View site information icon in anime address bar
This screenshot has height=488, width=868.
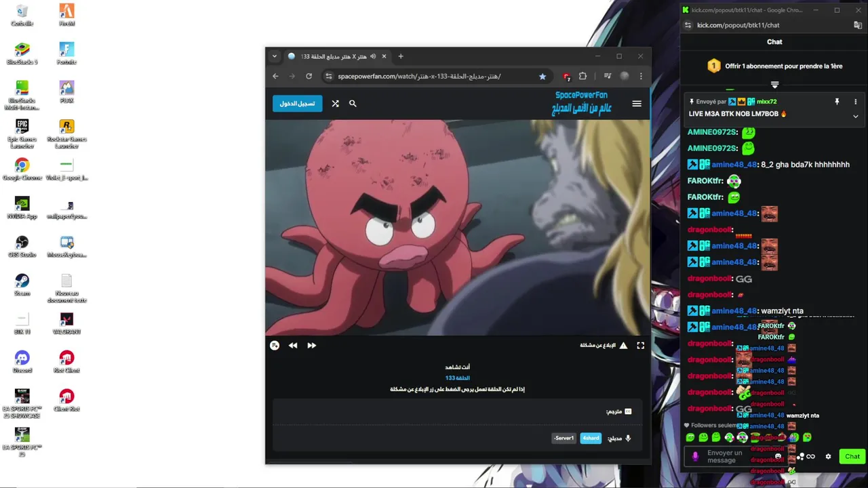pos(329,77)
